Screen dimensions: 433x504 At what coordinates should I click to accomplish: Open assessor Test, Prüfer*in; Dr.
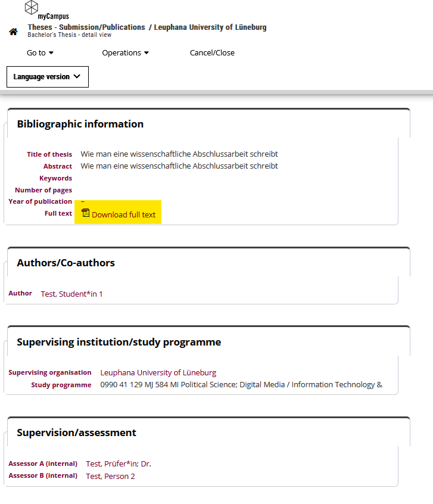click(x=119, y=463)
